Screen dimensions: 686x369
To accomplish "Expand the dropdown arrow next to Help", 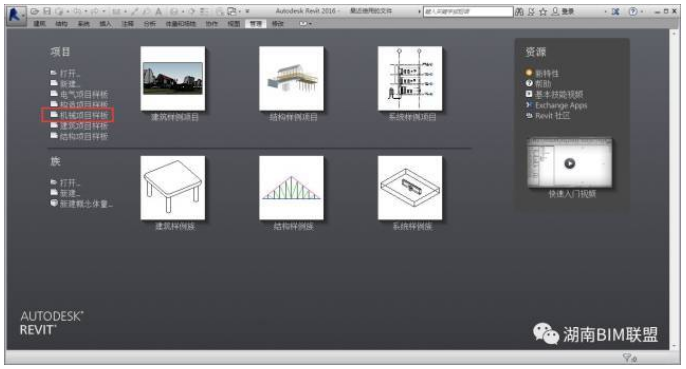I will [x=641, y=12].
